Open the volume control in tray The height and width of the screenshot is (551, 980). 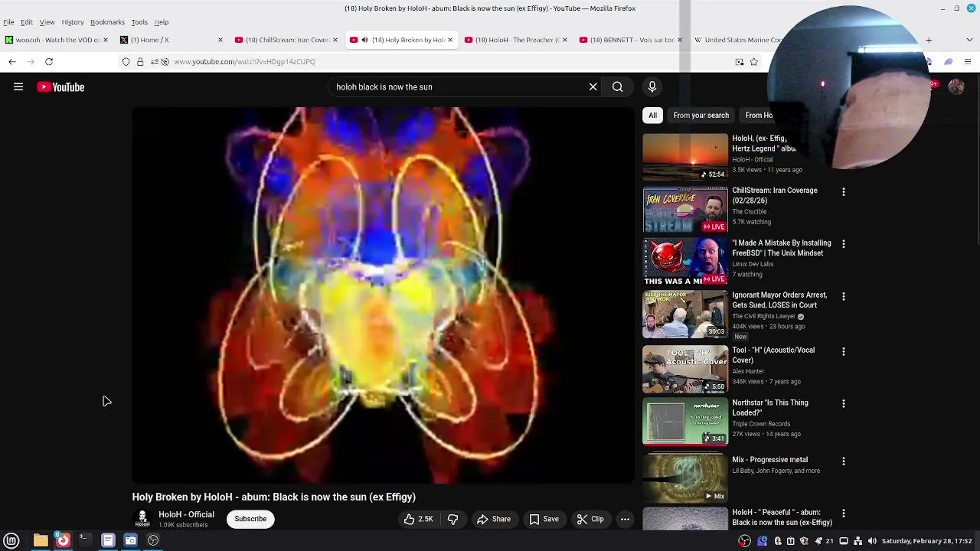pos(872,541)
